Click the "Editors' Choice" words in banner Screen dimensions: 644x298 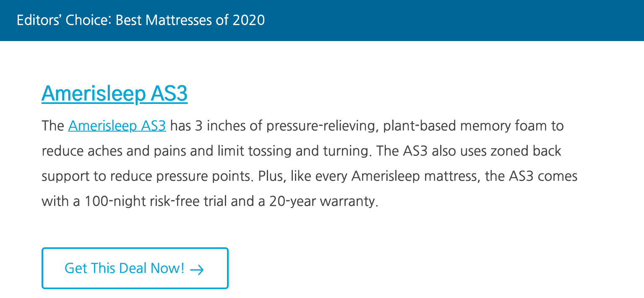[63, 20]
